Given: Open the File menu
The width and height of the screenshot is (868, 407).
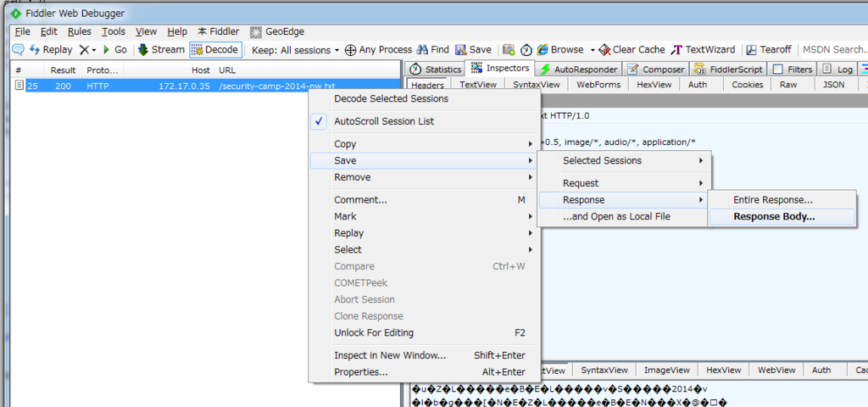Looking at the screenshot, I should (23, 31).
